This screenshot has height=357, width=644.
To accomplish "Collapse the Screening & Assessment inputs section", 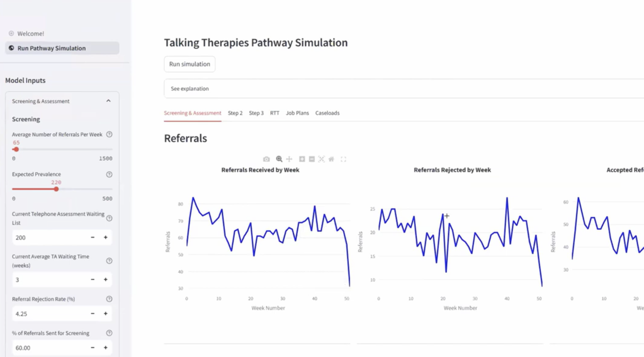I will pyautogui.click(x=108, y=101).
